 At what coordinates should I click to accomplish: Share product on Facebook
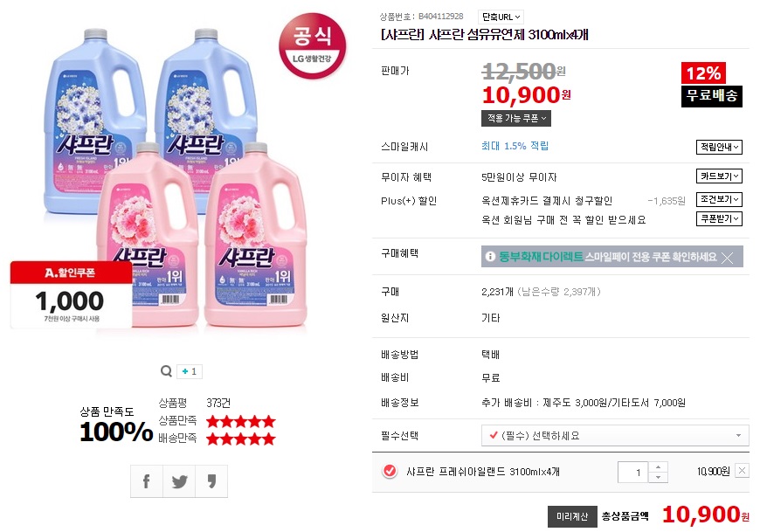pos(146,480)
